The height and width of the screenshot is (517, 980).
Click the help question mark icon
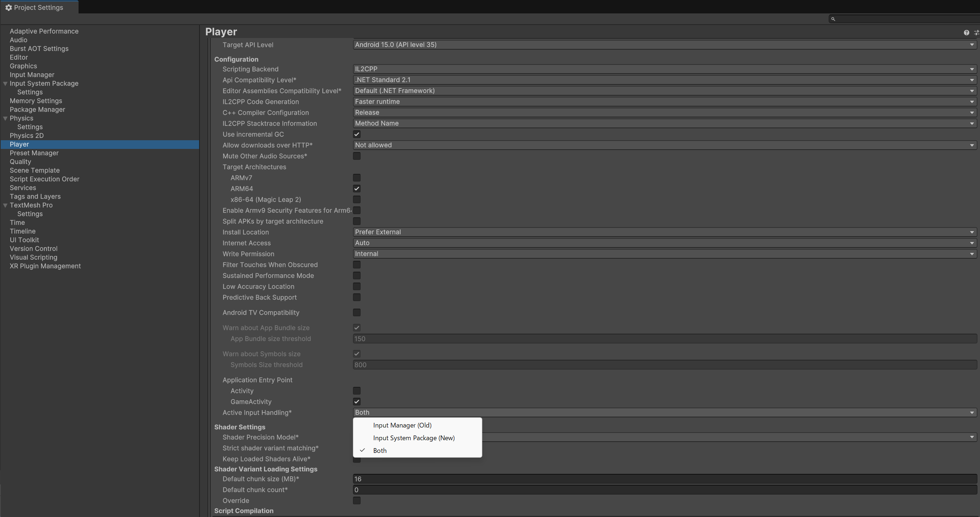966,33
